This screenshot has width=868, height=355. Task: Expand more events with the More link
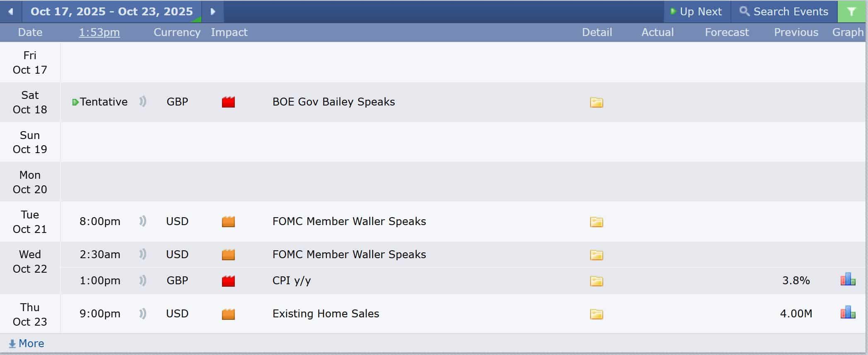point(27,343)
